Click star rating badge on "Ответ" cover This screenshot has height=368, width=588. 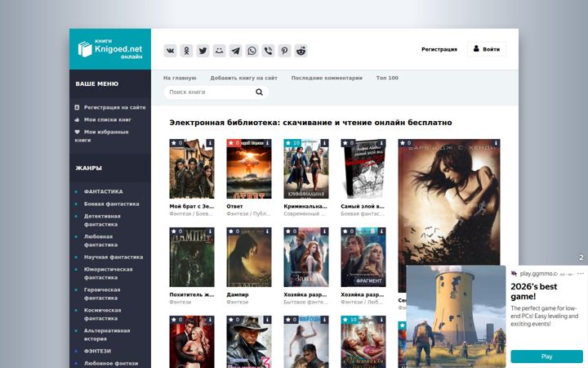click(234, 143)
